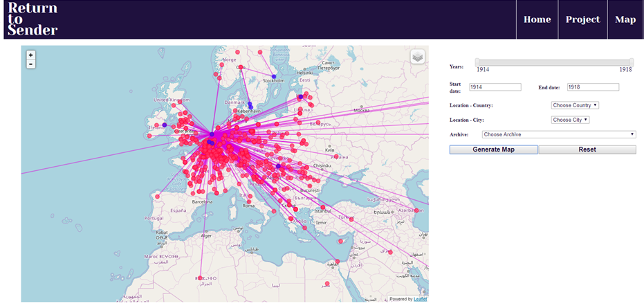Reset the map filters
The image size is (644, 308).
587,150
